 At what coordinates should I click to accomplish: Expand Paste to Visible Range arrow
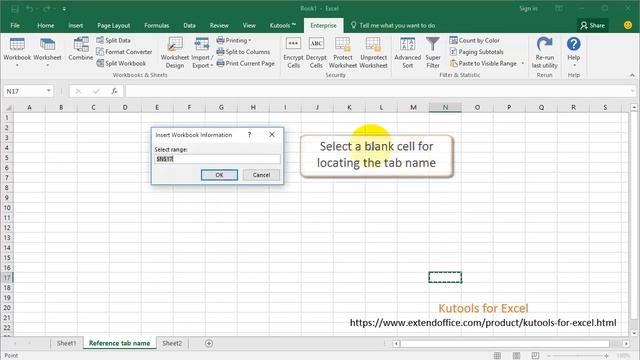[x=522, y=63]
